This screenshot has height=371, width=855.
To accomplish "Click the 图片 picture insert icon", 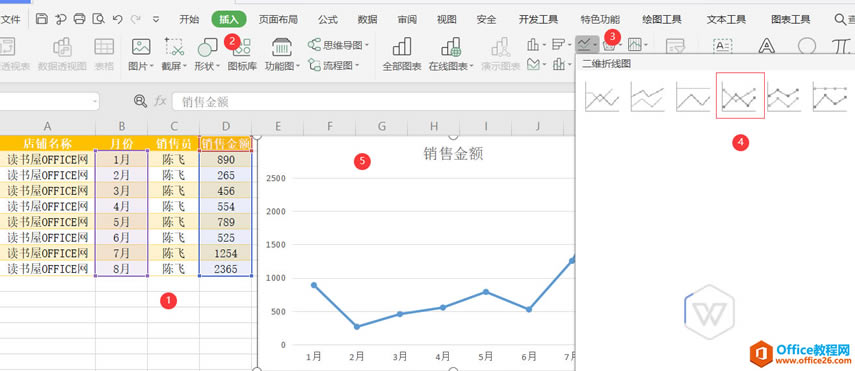I will pos(141,47).
